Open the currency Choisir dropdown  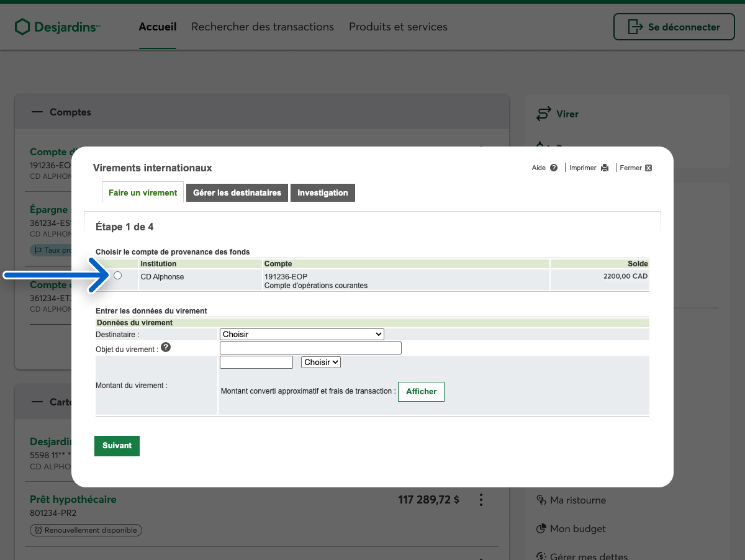tap(320, 362)
